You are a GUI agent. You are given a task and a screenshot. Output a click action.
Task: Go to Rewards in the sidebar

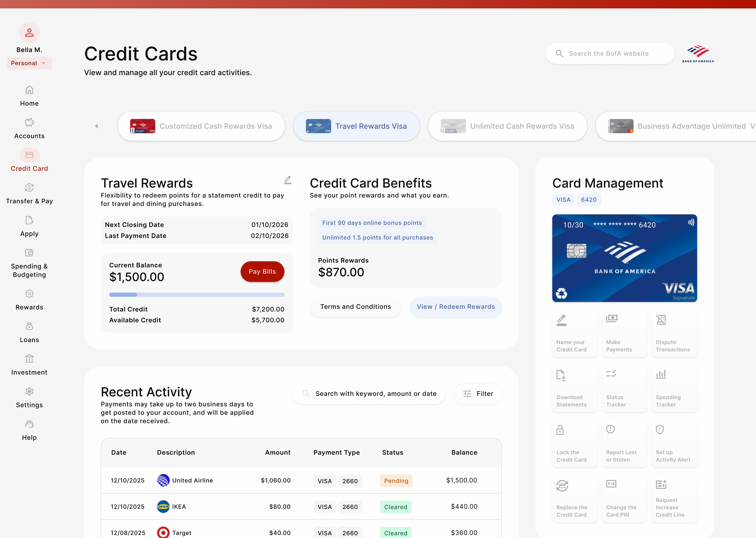[x=29, y=300]
